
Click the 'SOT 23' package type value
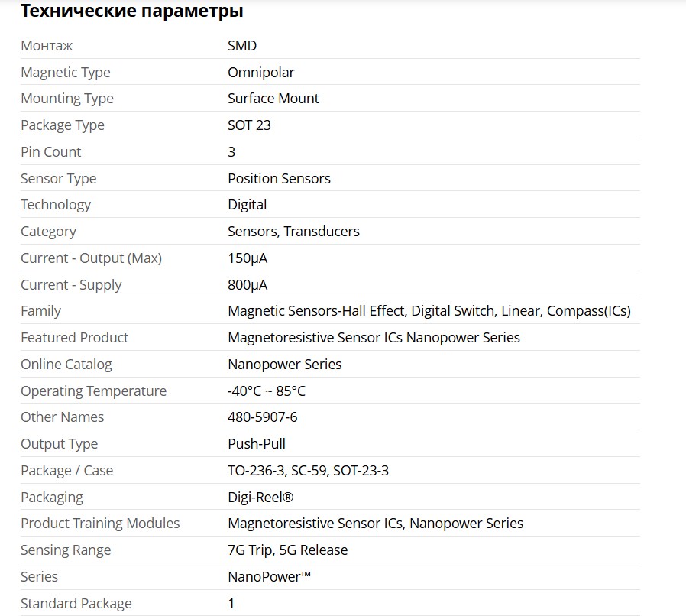pos(249,125)
